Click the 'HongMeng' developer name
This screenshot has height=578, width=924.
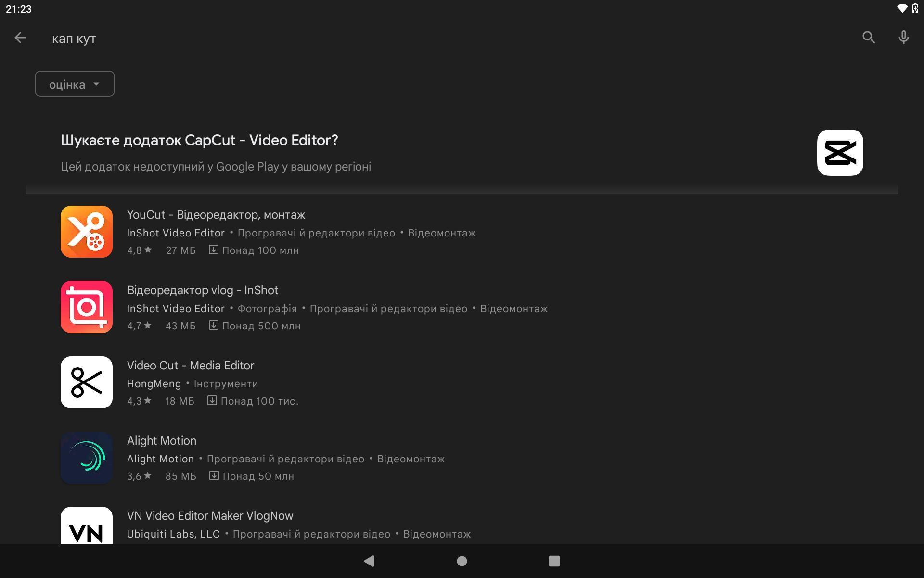(x=154, y=384)
